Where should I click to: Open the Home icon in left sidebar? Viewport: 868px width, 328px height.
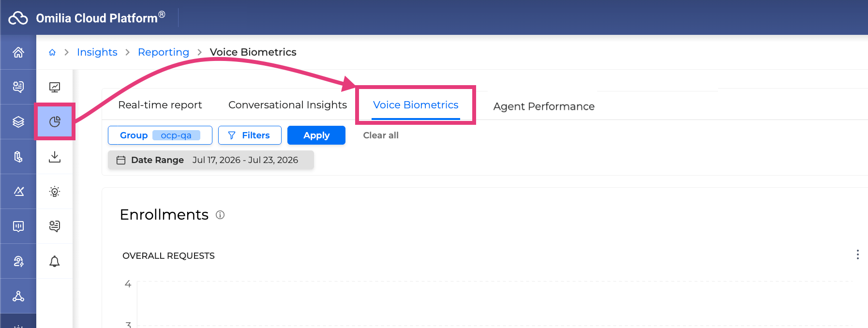(x=18, y=52)
